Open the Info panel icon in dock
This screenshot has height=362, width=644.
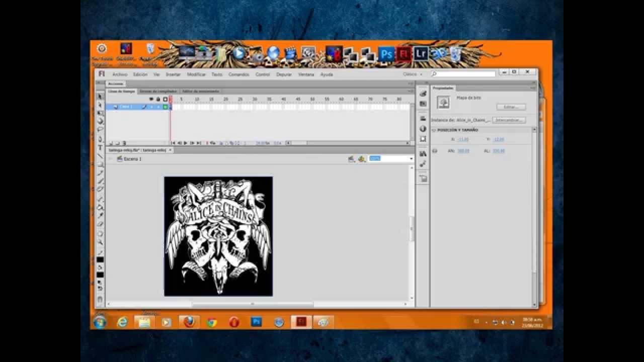click(423, 129)
